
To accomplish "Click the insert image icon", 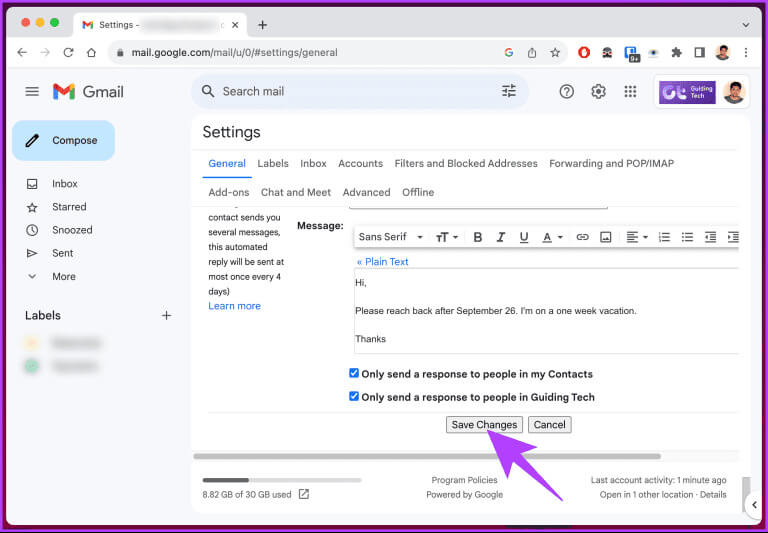I will pos(605,237).
